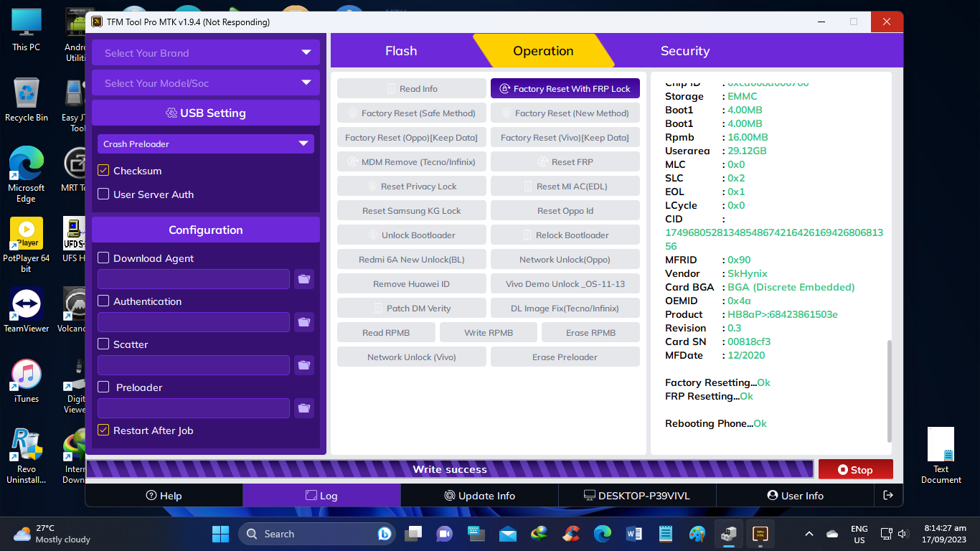Open CCleaner from the taskbar
Viewport: 980px width, 551px height.
pyautogui.click(x=571, y=534)
